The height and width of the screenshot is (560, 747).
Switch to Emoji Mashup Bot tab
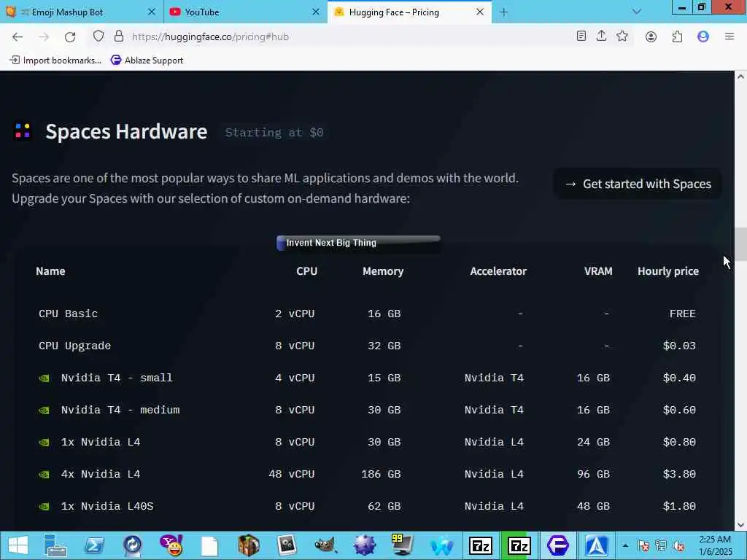click(67, 12)
